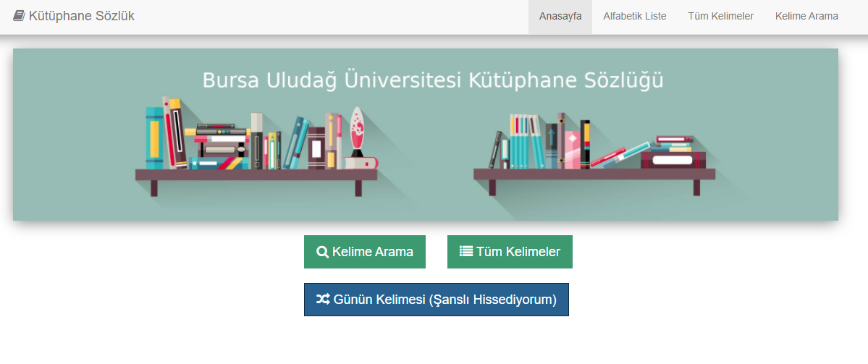Click the list icon on Tüm Kelimeler button

coord(466,252)
